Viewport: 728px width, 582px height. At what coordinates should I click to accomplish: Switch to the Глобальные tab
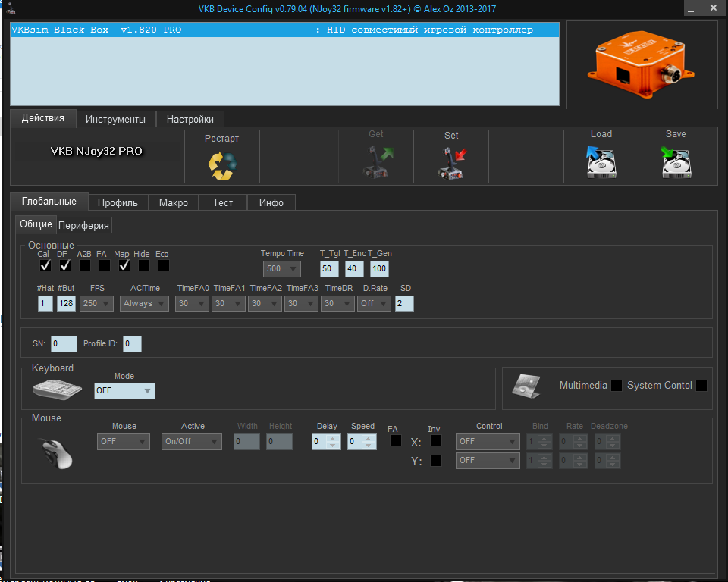(49, 202)
